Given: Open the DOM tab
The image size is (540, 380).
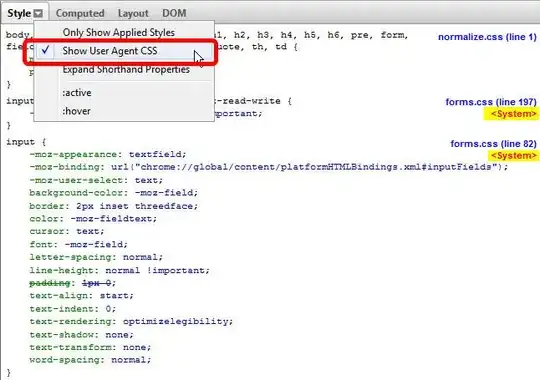Looking at the screenshot, I should (x=174, y=13).
